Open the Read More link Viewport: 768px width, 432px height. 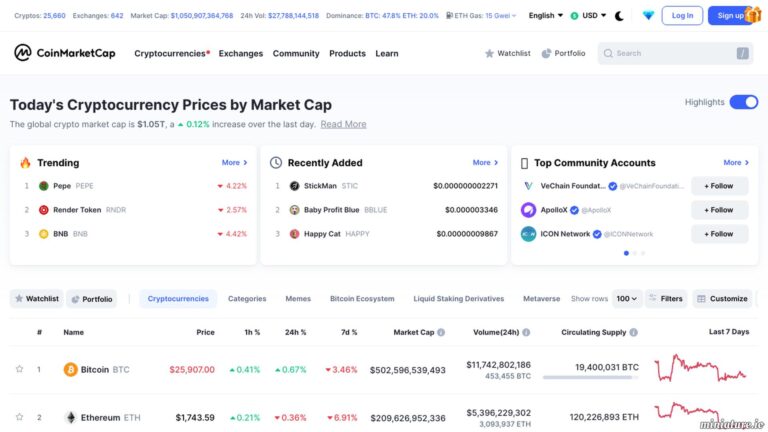click(343, 124)
